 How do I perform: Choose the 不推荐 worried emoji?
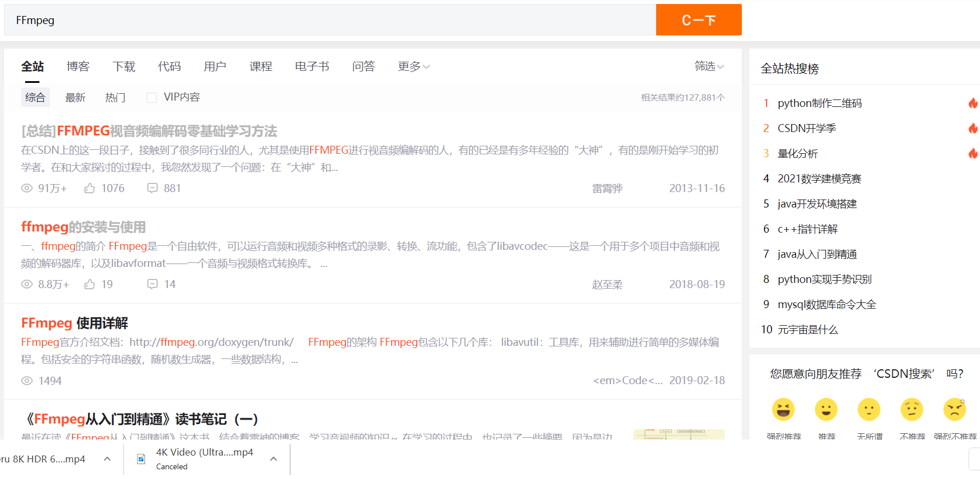(x=912, y=409)
